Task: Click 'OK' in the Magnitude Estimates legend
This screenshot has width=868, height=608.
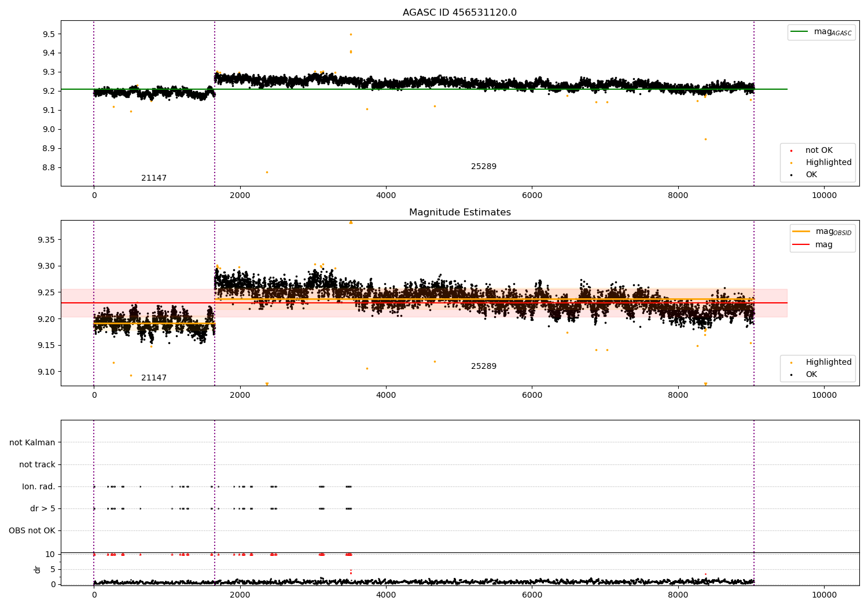Action: (811, 375)
